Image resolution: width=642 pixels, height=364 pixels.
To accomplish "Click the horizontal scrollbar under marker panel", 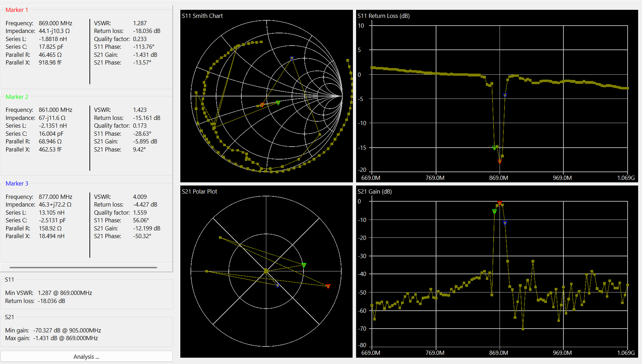I will (x=83, y=267).
